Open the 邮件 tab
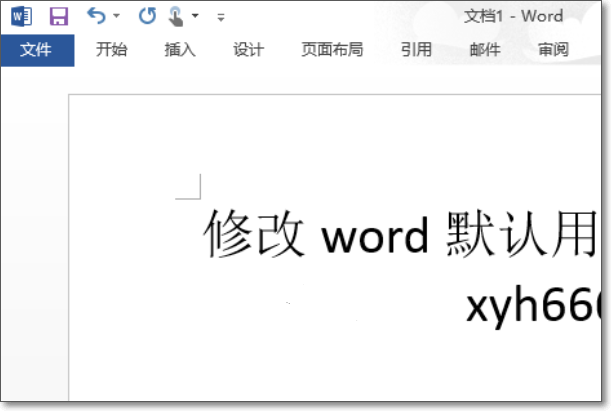Screen dimensions: 611x411 (485, 50)
